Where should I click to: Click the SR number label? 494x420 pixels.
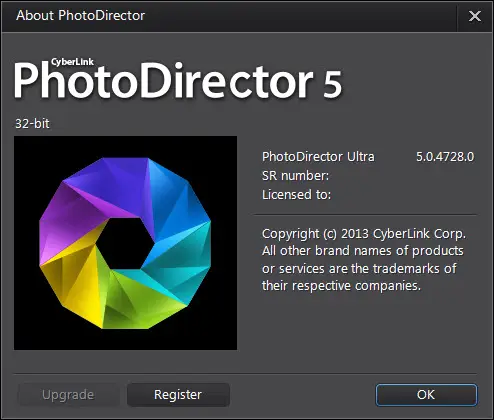tap(295, 176)
